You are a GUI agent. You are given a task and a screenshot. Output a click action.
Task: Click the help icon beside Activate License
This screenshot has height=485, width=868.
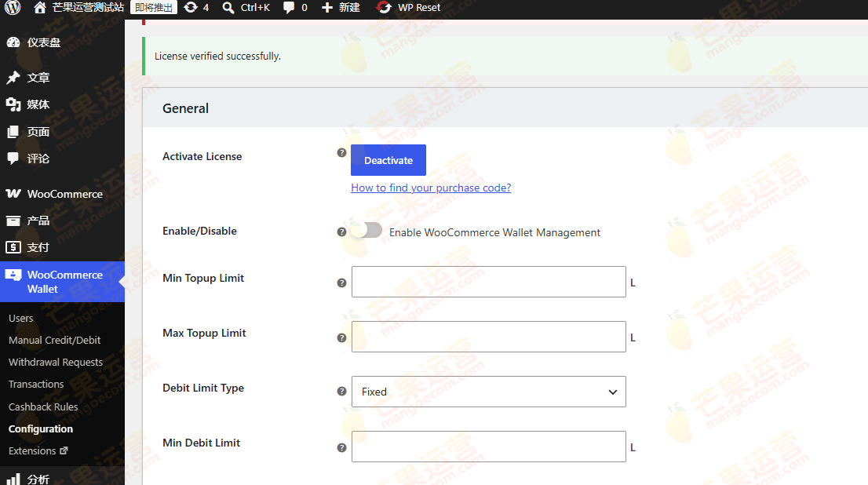[x=341, y=153]
